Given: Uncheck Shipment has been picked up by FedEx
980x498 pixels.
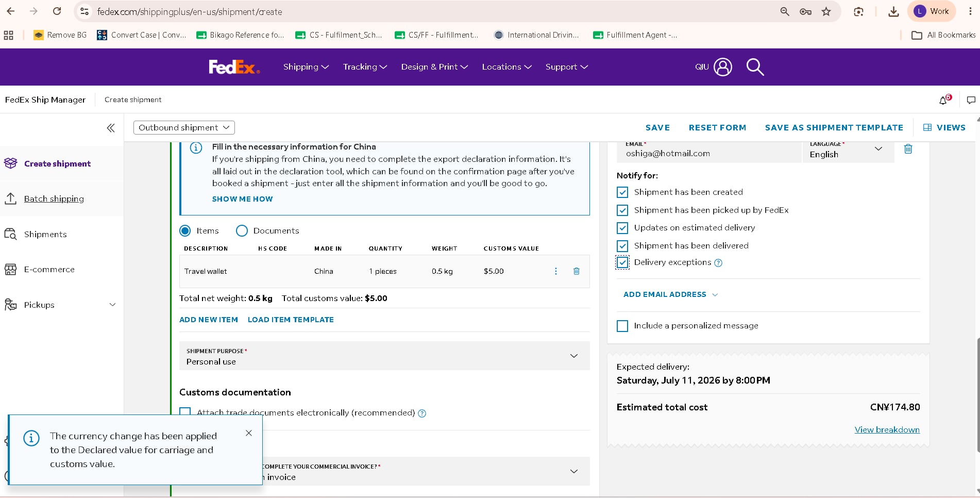Looking at the screenshot, I should [622, 210].
